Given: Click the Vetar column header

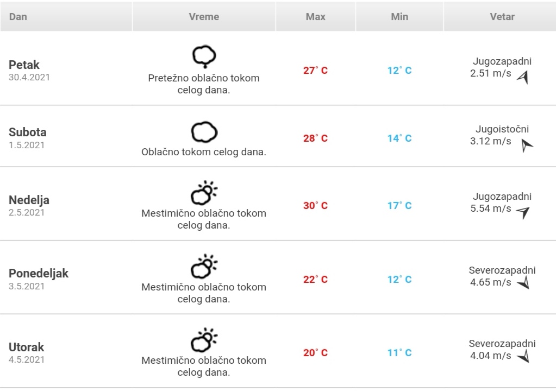Looking at the screenshot, I should point(500,17).
